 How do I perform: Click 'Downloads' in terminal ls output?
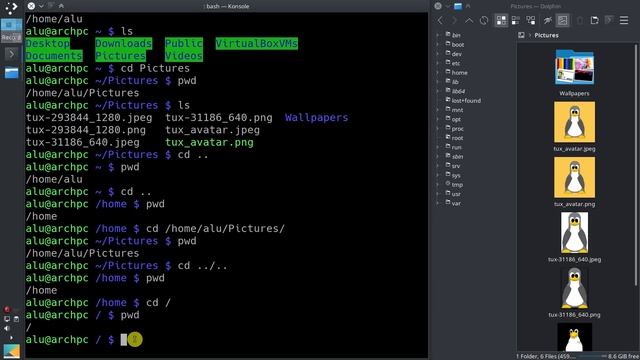(123, 44)
